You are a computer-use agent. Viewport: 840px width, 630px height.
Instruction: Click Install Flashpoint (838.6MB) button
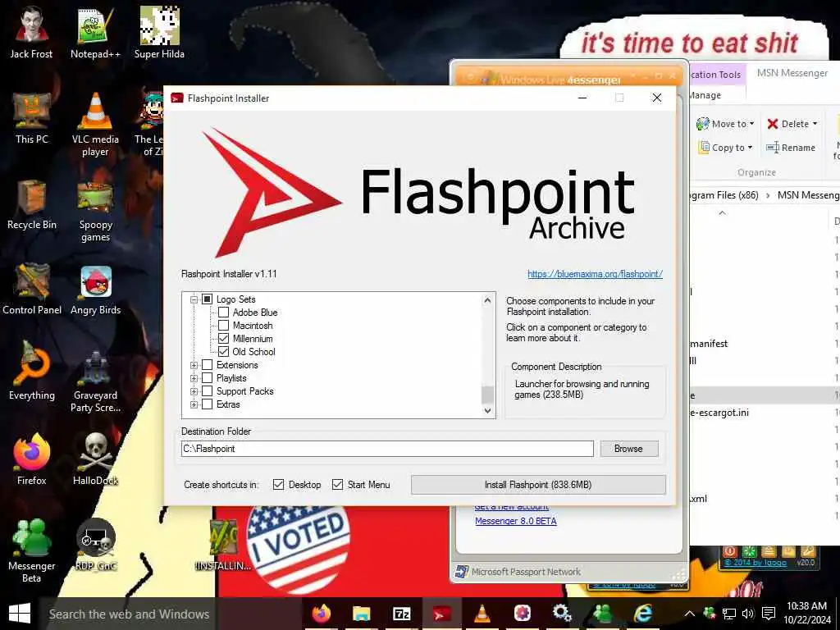pos(538,485)
